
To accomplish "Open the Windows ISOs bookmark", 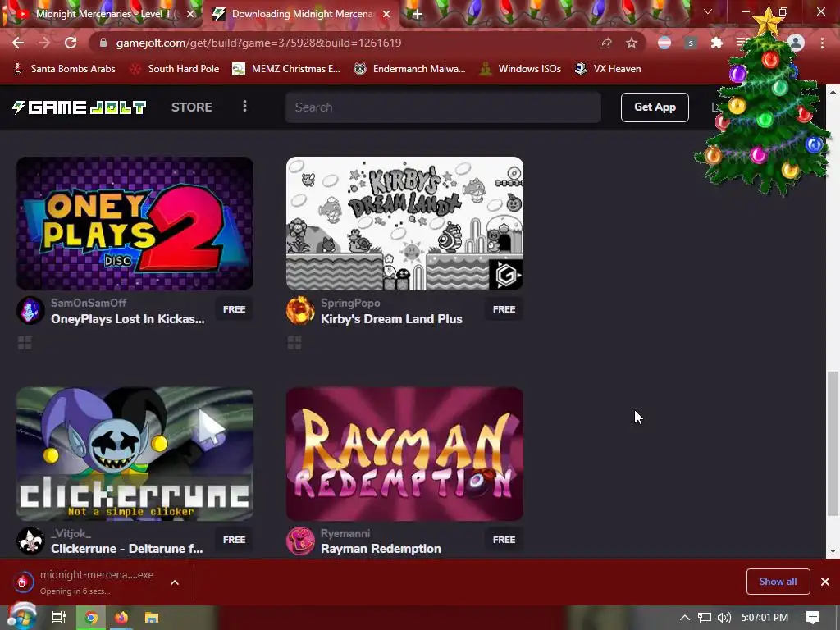I will [521, 69].
